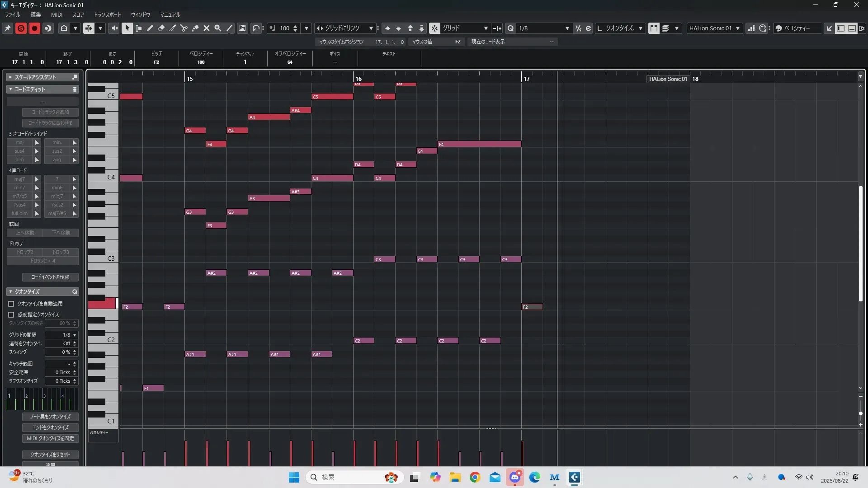Select the Erase tool
Screen dimensions: 868x488
[161, 28]
